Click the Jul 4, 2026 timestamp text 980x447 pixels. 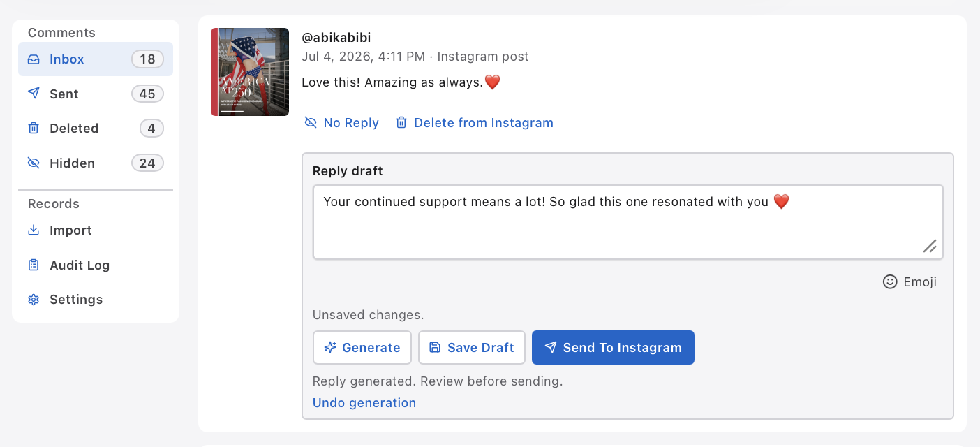click(x=363, y=57)
